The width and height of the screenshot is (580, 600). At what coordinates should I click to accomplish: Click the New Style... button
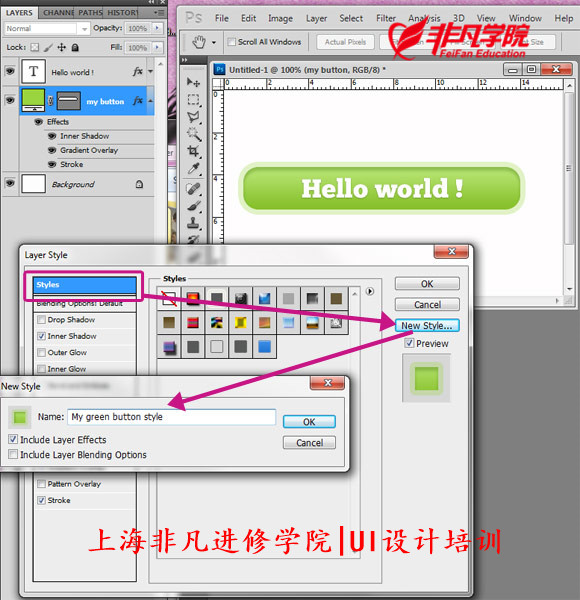pyautogui.click(x=427, y=325)
